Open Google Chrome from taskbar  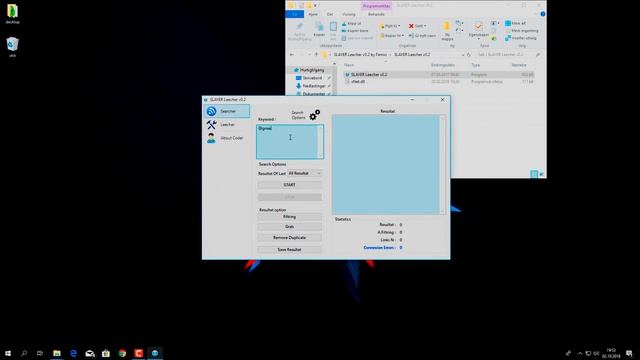[122, 353]
